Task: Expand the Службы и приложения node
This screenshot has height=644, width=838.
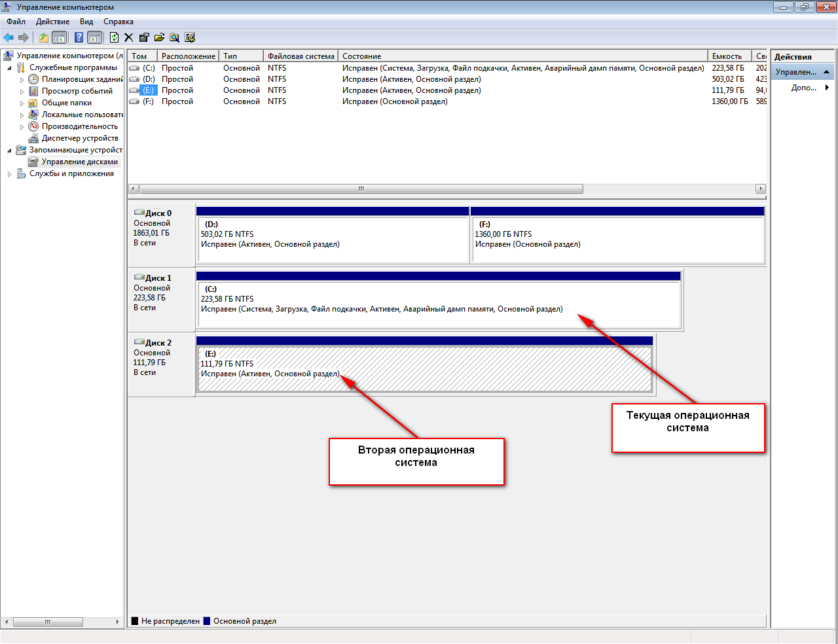Action: coord(9,174)
